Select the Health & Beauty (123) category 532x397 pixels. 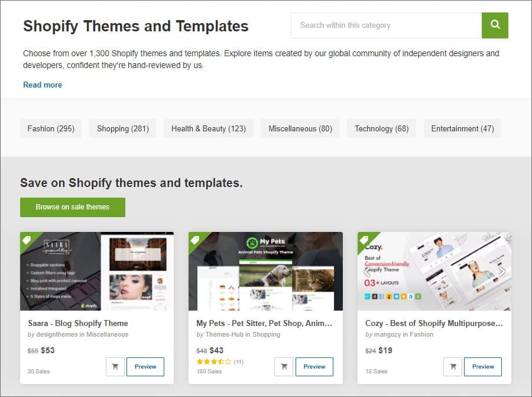coord(209,129)
